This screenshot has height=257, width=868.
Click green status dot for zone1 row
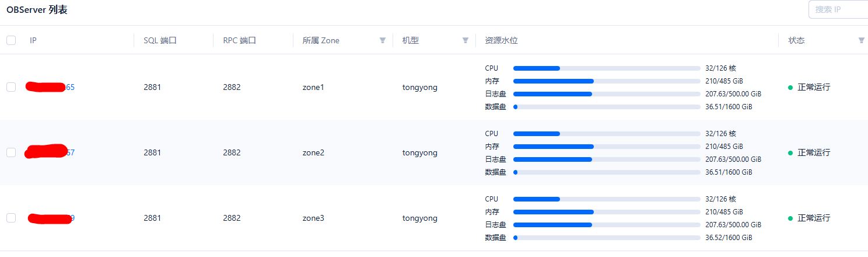[790, 88]
